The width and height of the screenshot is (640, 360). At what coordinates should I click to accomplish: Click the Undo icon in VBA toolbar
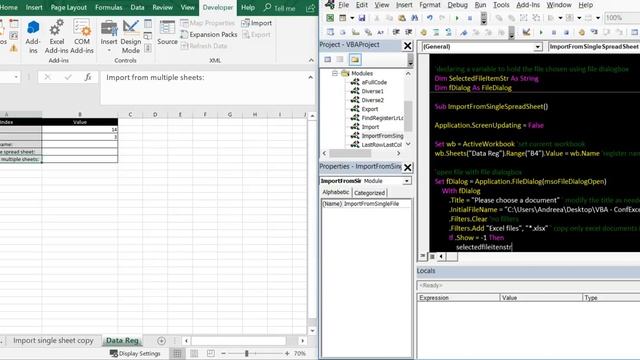coord(429,18)
